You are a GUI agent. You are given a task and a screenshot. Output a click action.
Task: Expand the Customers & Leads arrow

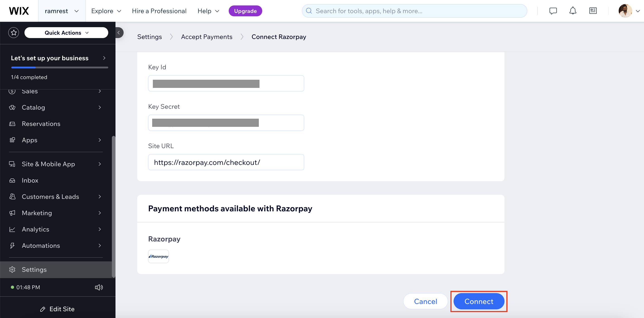[x=100, y=197]
